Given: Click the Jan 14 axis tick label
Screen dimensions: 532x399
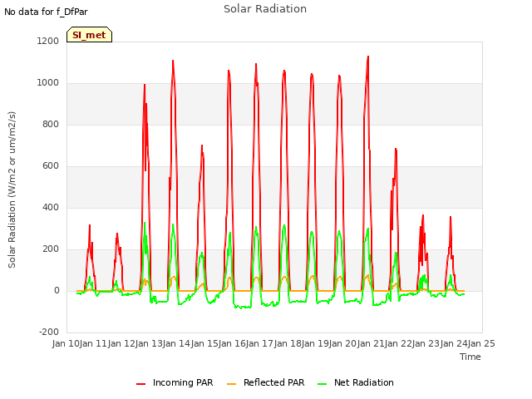Looking at the screenshot, I should point(177,343).
